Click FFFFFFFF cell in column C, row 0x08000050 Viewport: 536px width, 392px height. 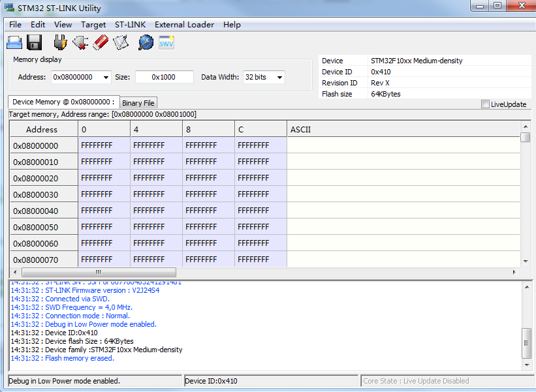pyautogui.click(x=261, y=227)
